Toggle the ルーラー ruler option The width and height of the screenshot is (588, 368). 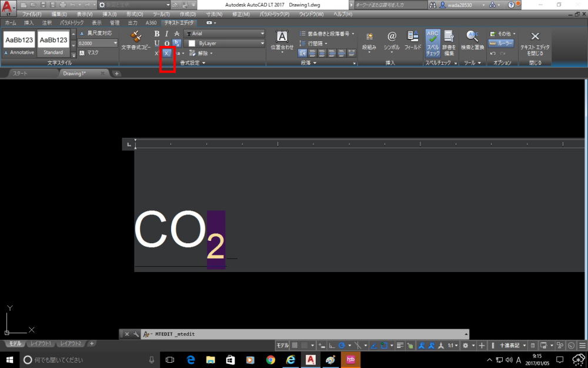click(501, 43)
